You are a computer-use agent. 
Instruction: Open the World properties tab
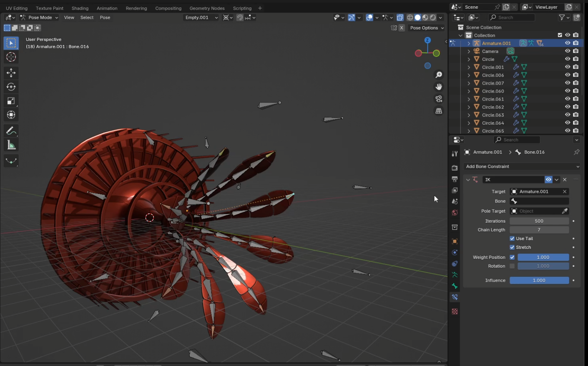(455, 213)
